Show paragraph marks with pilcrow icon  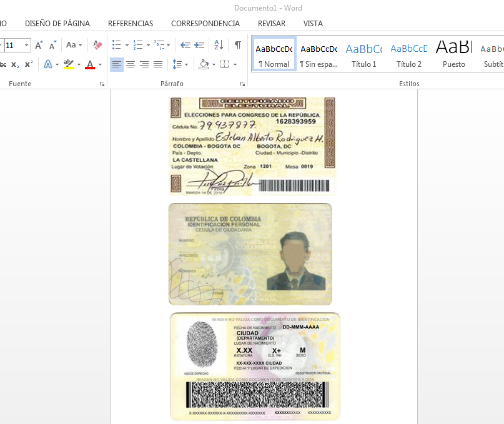coord(238,45)
